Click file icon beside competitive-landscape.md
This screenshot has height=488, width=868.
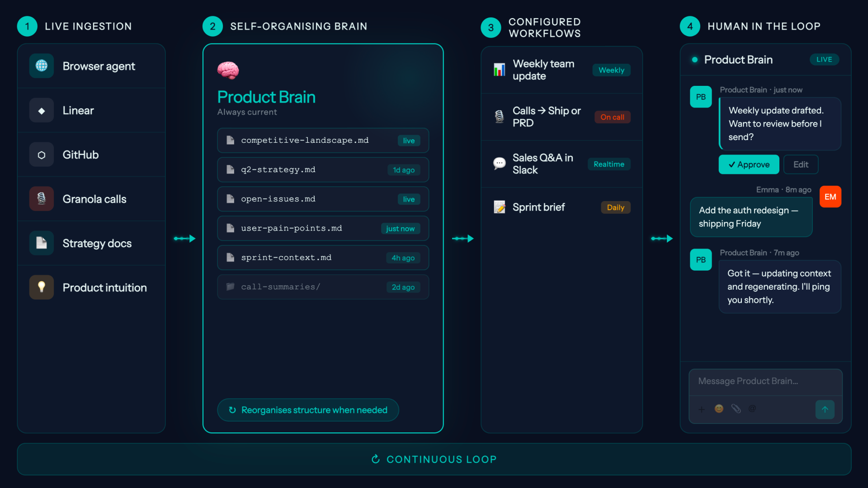point(230,140)
